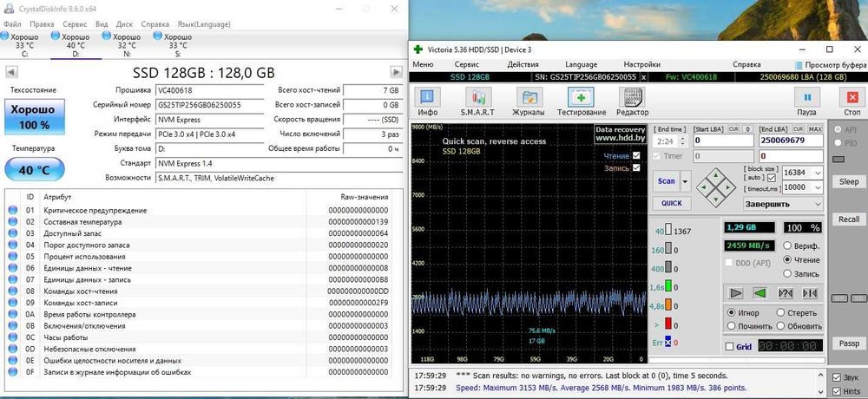The image size is (868, 399).
Task: Click the Recall button
Action: click(x=849, y=219)
